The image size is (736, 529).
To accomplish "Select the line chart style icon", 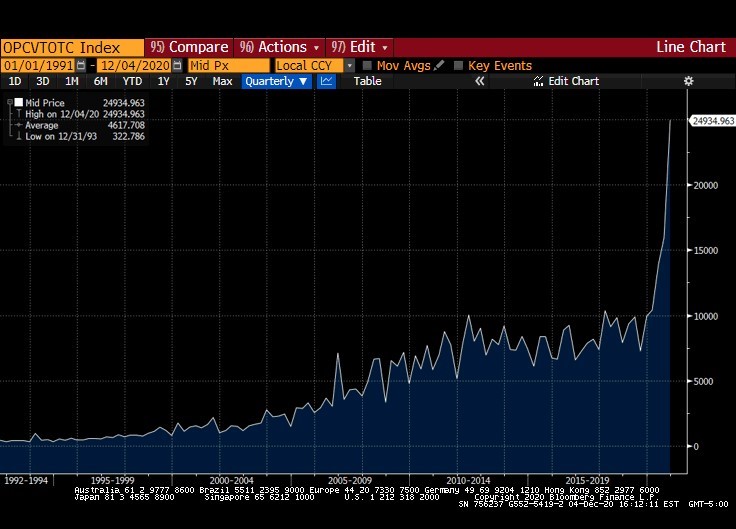I will pyautogui.click(x=326, y=81).
